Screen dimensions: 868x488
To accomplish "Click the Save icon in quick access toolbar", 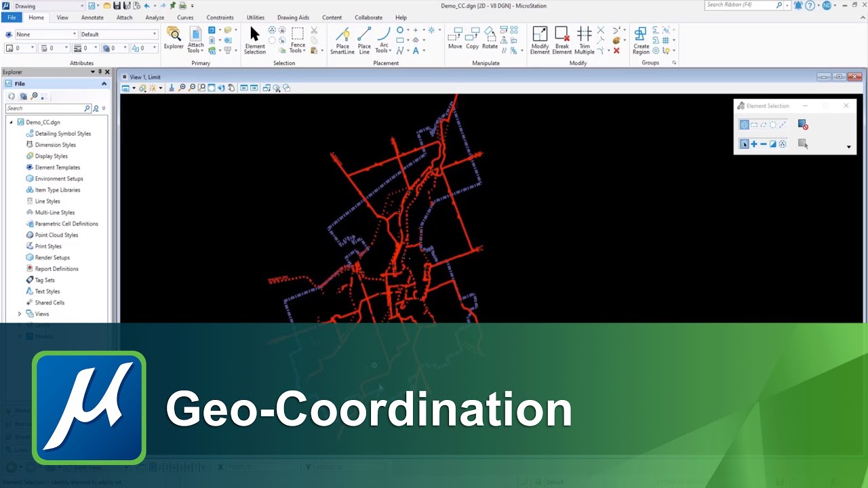I will click(x=117, y=5).
